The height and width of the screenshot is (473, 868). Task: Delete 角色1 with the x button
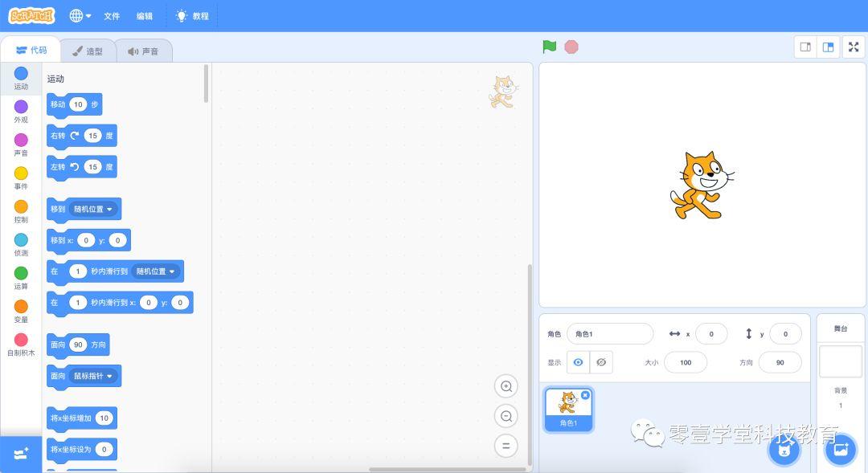[585, 395]
